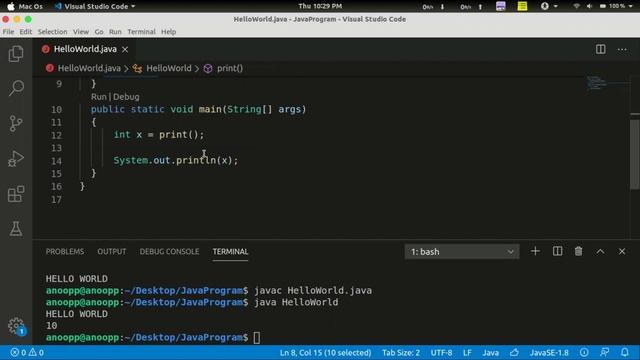640x360 pixels.
Task: Place the cursor in the terminal prompt
Action: click(x=256, y=338)
